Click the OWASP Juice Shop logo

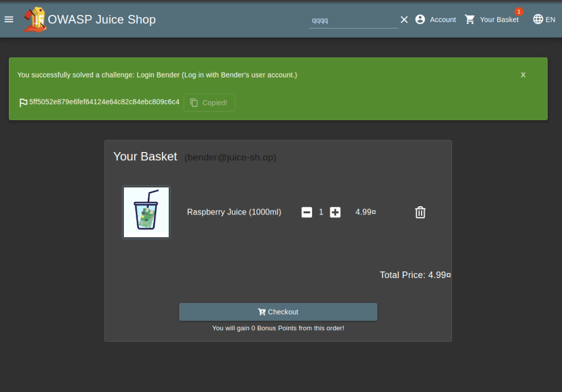pos(35,20)
